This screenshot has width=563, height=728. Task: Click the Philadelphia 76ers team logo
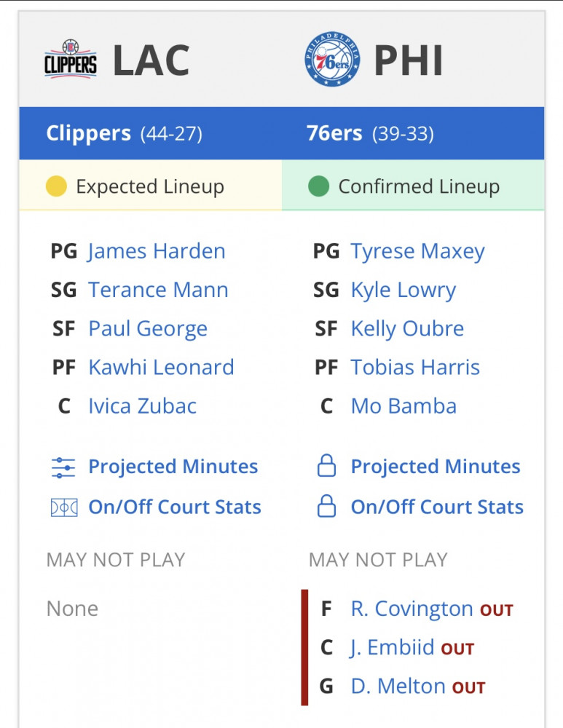pyautogui.click(x=332, y=59)
